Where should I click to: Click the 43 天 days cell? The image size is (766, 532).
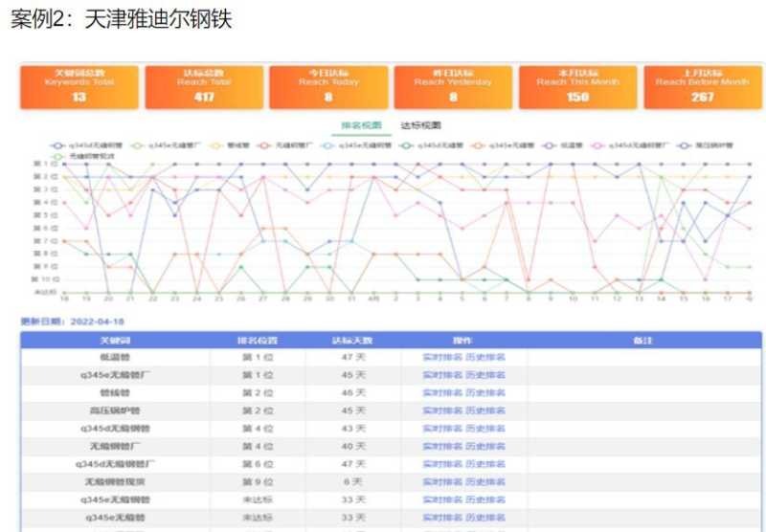tap(352, 429)
